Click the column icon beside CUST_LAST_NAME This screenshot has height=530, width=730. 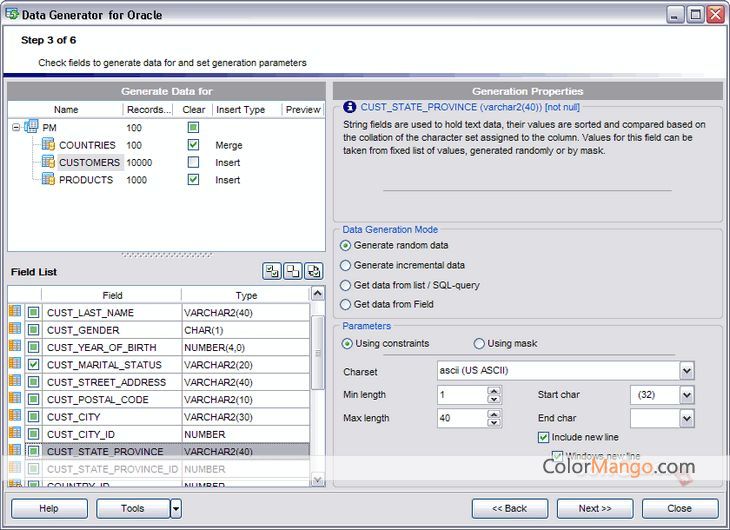coord(15,311)
